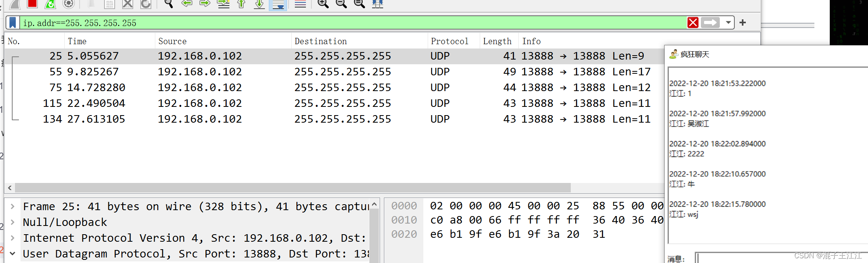
Task: Stop capture with the red square button
Action: click(x=32, y=4)
